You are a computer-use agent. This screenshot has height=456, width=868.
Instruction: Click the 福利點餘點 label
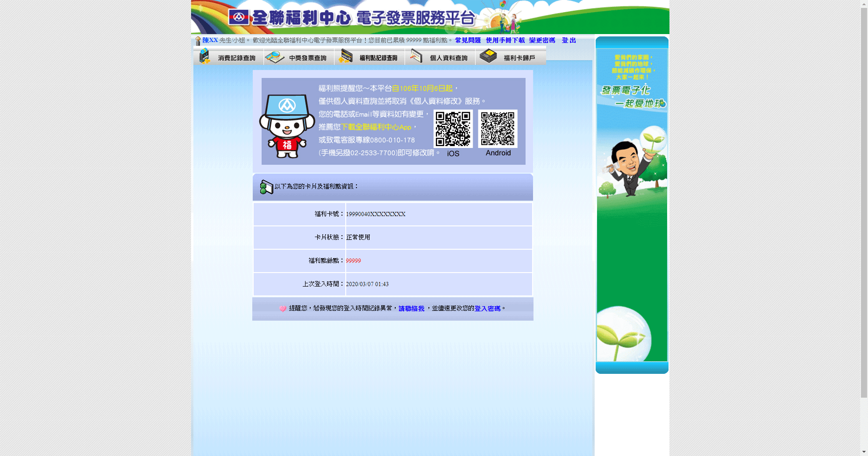point(327,261)
